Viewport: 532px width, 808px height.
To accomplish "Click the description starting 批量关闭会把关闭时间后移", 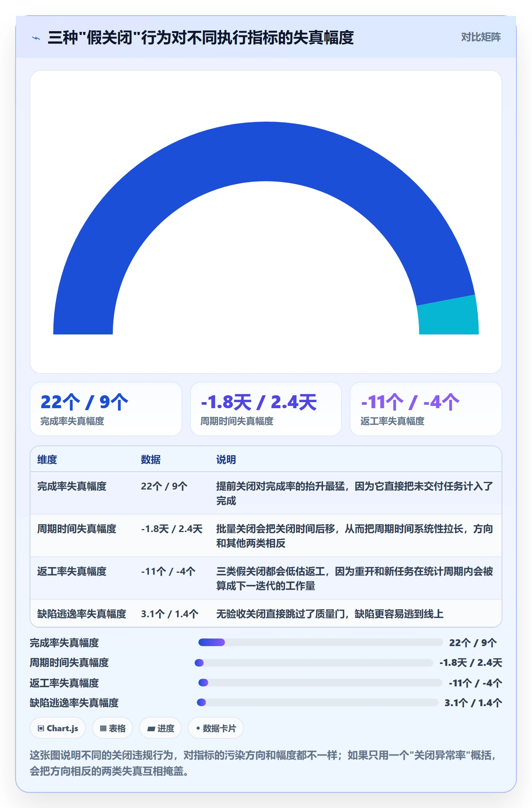I will 355,536.
